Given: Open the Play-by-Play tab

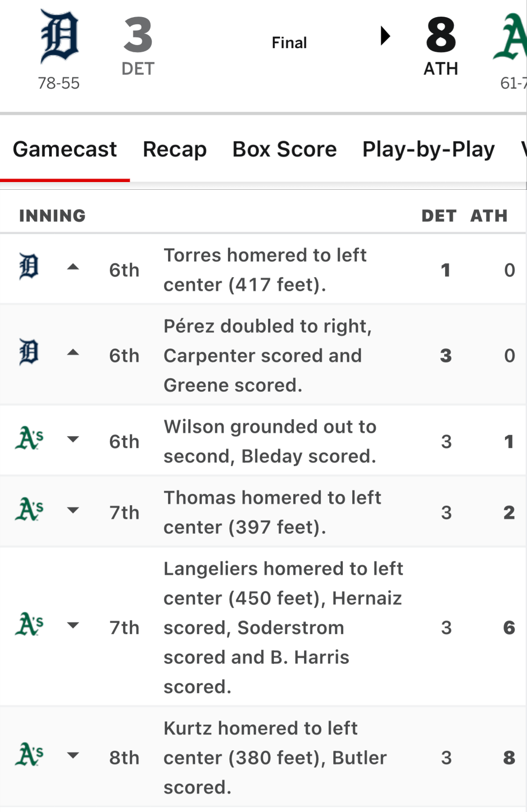Looking at the screenshot, I should click(428, 149).
